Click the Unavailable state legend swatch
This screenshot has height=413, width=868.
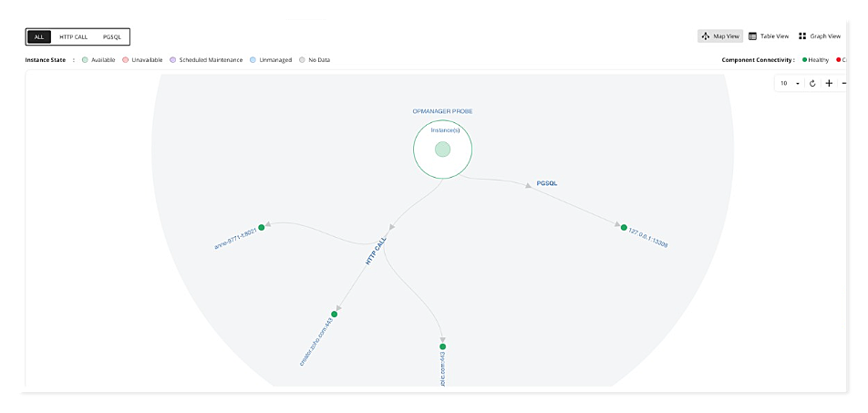tap(125, 60)
